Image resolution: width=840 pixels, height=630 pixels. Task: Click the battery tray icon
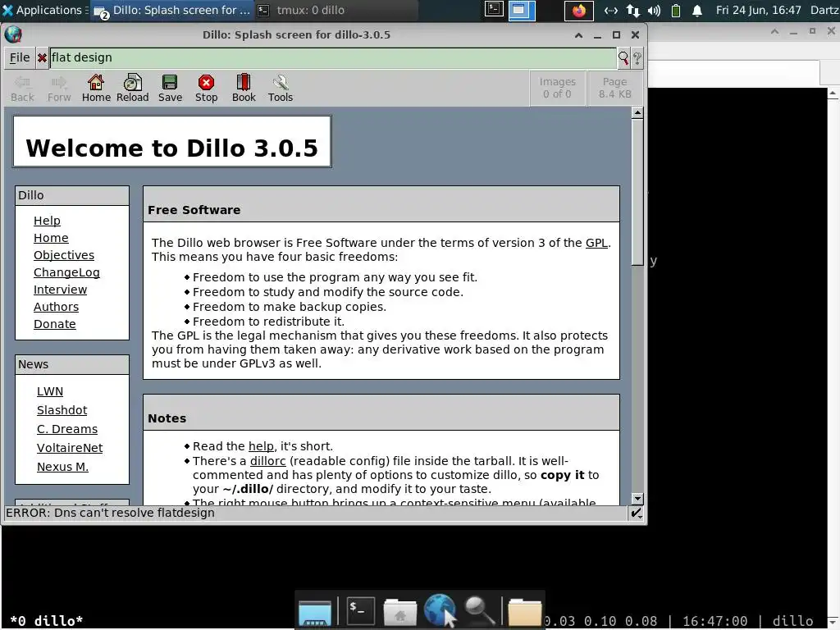click(676, 11)
